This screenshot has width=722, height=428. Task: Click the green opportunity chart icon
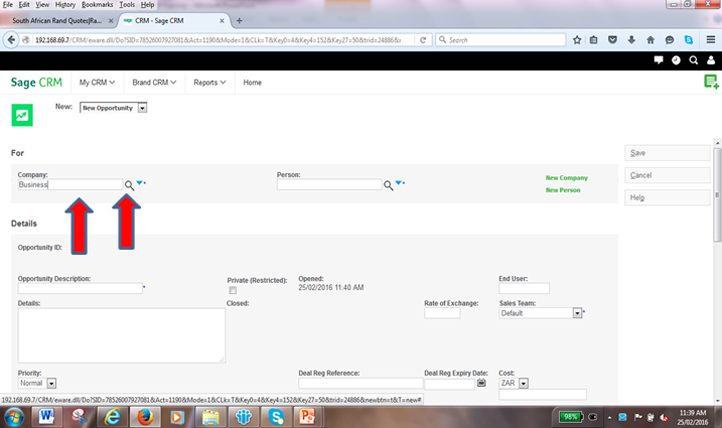22,115
